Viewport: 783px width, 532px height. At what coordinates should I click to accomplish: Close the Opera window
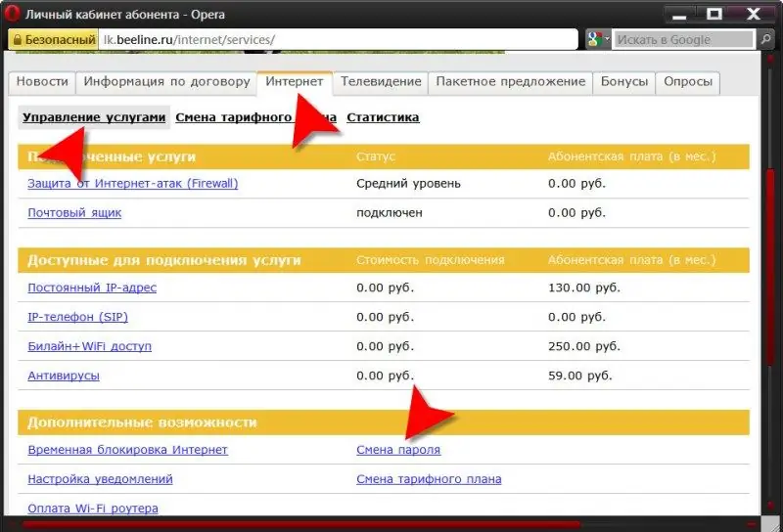753,14
